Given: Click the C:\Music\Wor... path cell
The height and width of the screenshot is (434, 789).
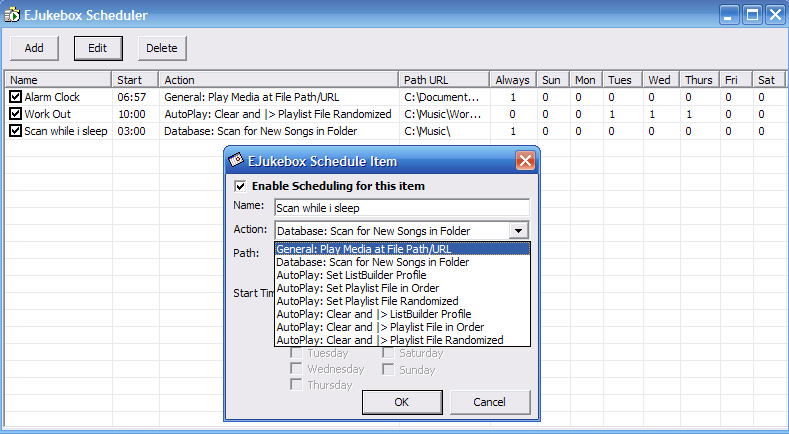Looking at the screenshot, I should 443,114.
